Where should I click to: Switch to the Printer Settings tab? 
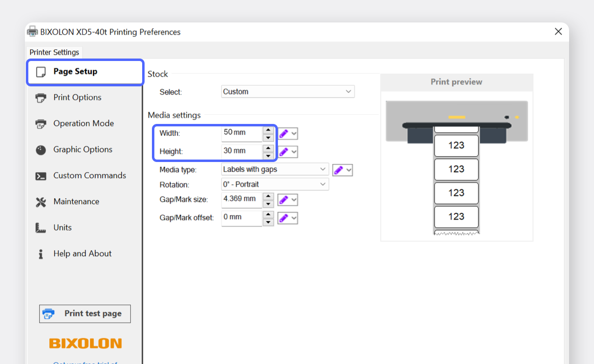tap(54, 52)
